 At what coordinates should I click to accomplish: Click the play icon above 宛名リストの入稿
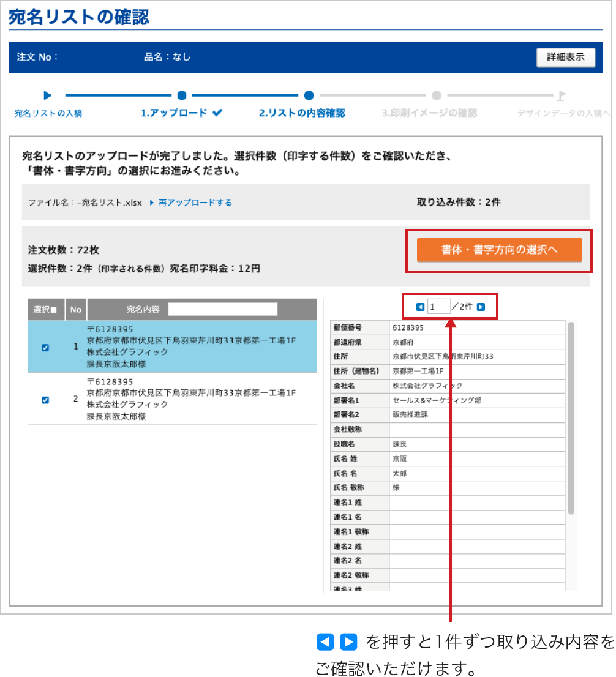point(48,95)
